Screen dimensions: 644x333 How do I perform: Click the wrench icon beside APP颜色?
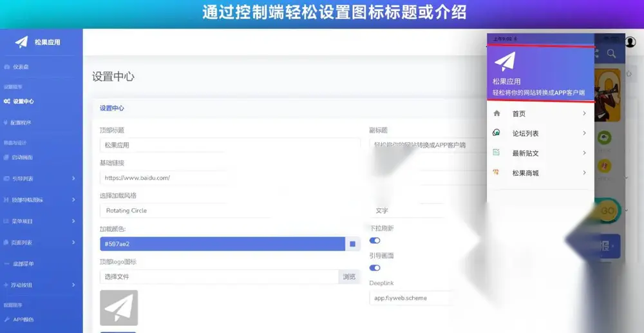(x=6, y=319)
